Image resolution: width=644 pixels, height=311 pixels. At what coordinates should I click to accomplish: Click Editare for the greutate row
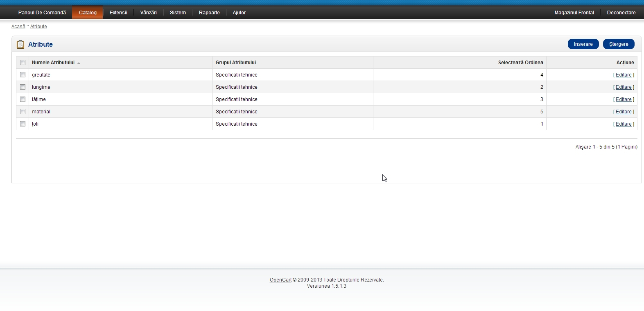[x=624, y=75]
